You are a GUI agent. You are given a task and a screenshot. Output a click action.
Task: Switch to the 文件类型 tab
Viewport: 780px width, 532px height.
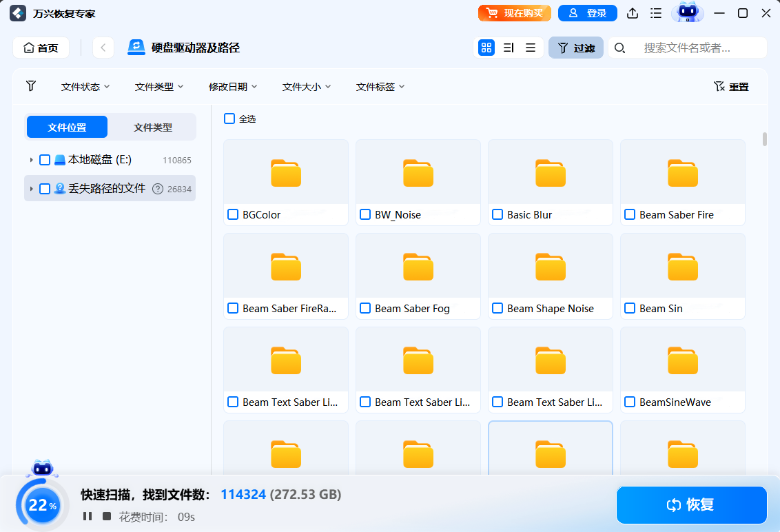pos(153,127)
